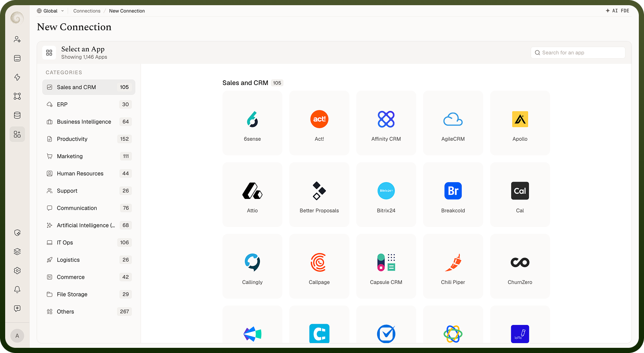
Task: Select the Support category
Action: coord(89,191)
